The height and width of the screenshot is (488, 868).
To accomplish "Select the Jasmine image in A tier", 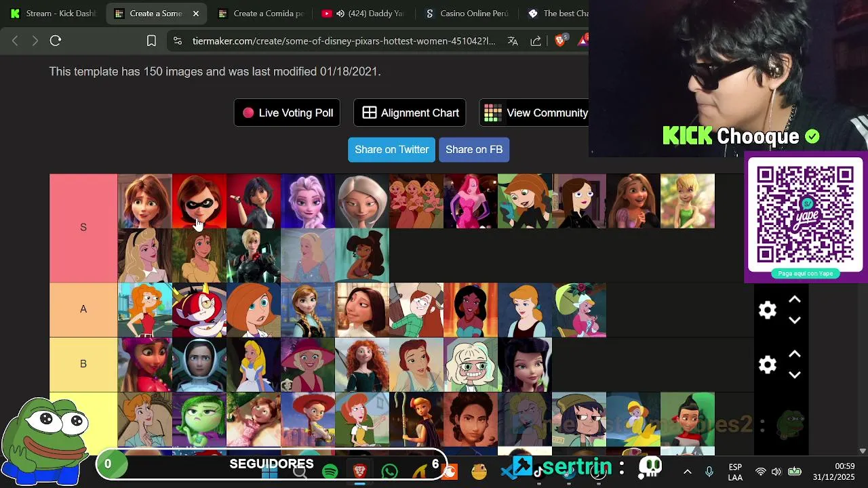I will [x=471, y=310].
